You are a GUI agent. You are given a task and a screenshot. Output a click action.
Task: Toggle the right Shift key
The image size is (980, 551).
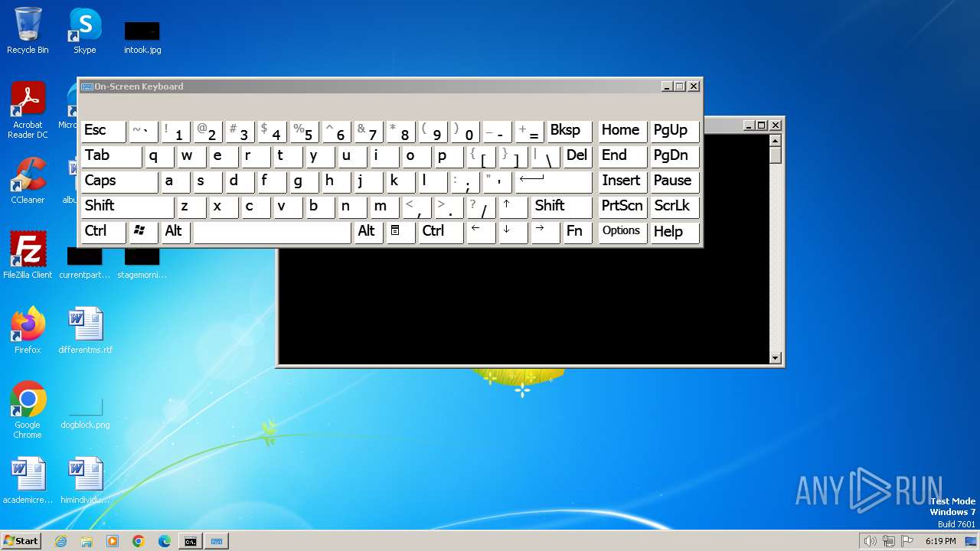(x=561, y=207)
